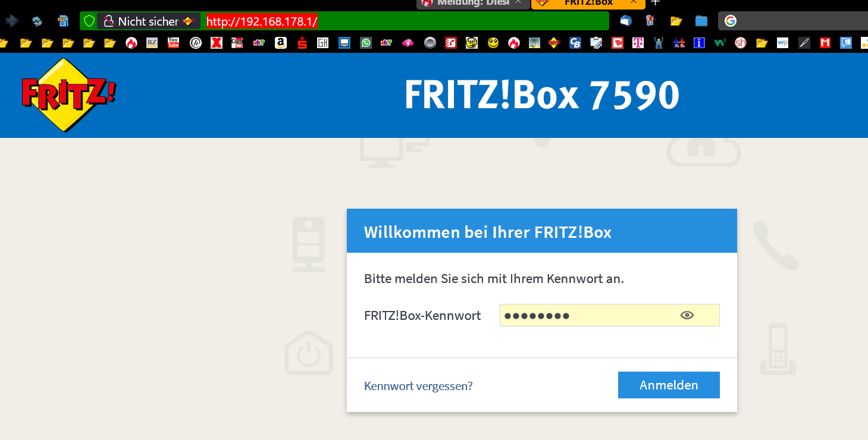Click the Anmelden button
The width and height of the screenshot is (868, 440).
(669, 385)
